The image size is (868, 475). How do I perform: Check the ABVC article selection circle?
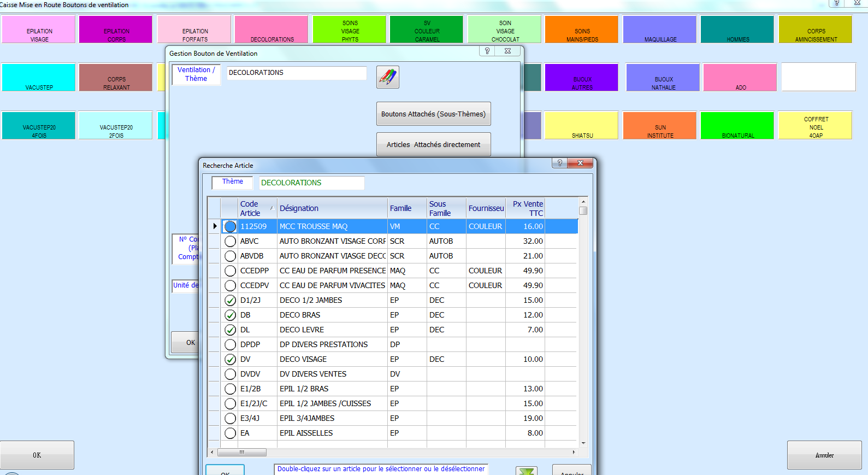coord(231,242)
